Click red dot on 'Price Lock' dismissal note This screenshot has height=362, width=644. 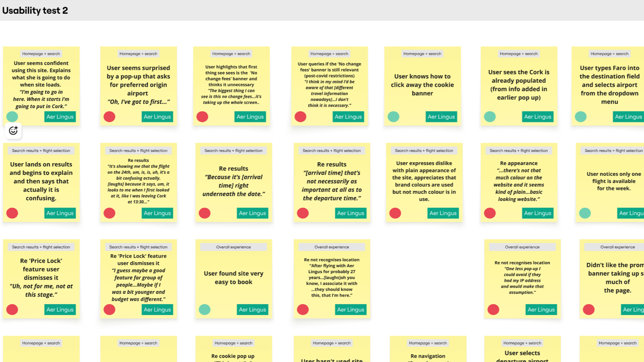coord(12,309)
